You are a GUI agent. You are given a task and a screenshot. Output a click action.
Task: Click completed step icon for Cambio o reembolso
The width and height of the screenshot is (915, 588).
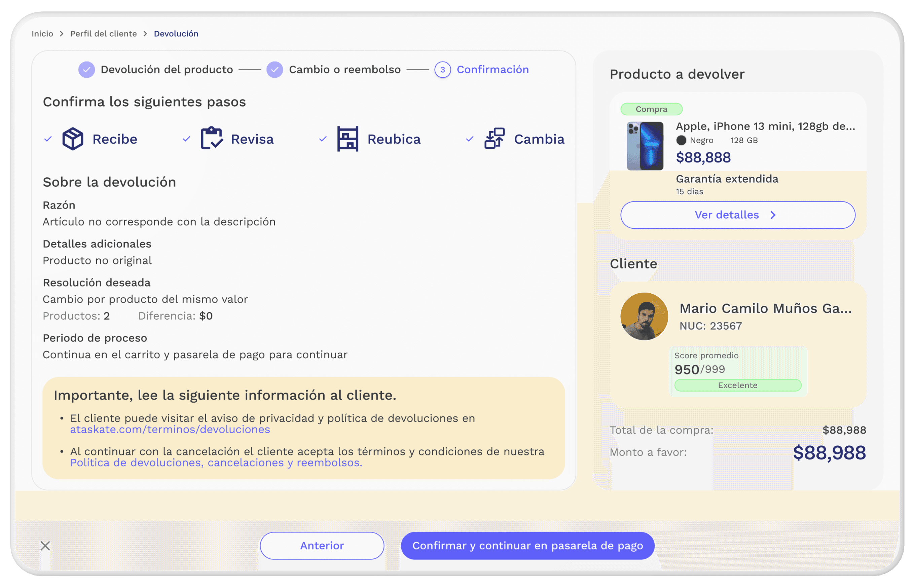tap(274, 70)
